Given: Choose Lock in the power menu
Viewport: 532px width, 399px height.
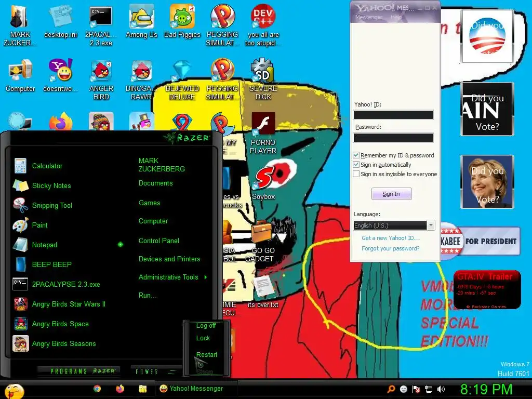Looking at the screenshot, I should pos(203,338).
